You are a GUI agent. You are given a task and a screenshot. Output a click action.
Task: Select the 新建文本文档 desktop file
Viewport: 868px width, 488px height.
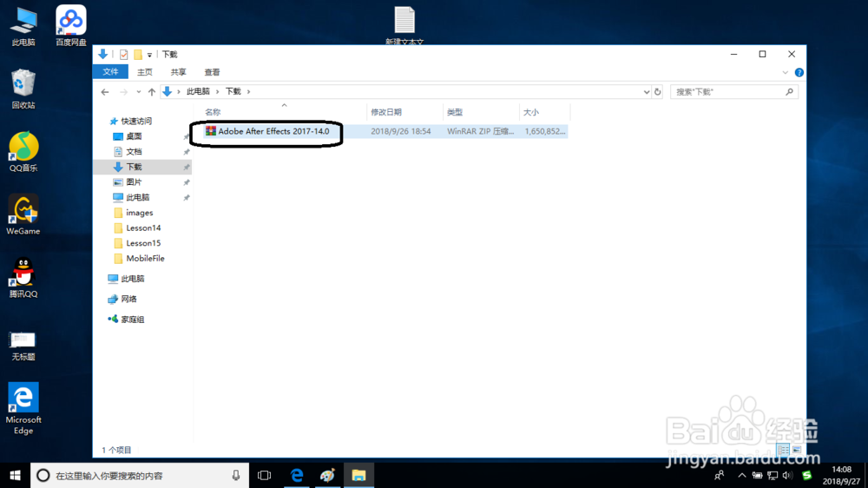click(x=404, y=25)
